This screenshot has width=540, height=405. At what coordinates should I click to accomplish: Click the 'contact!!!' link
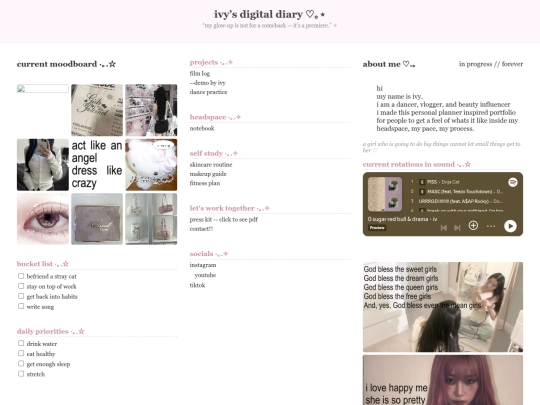(x=201, y=229)
